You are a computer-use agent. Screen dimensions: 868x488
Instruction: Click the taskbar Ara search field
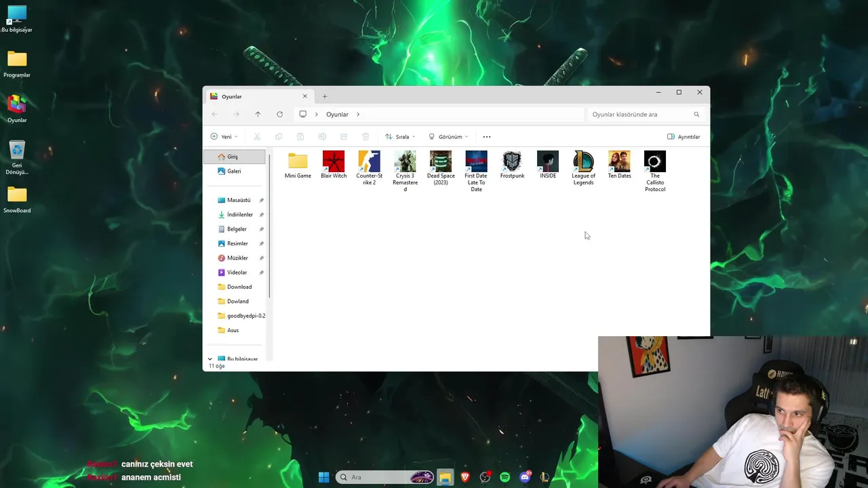pos(384,477)
